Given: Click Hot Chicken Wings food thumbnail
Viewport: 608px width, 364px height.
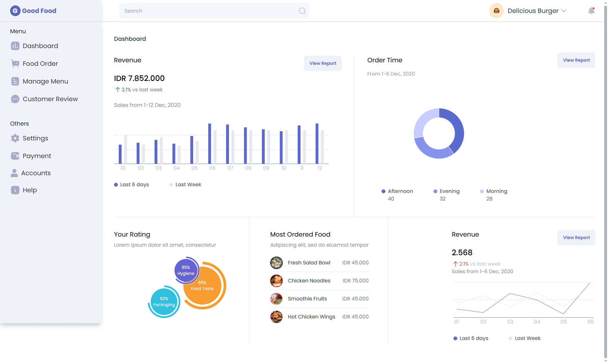Looking at the screenshot, I should pyautogui.click(x=276, y=317).
